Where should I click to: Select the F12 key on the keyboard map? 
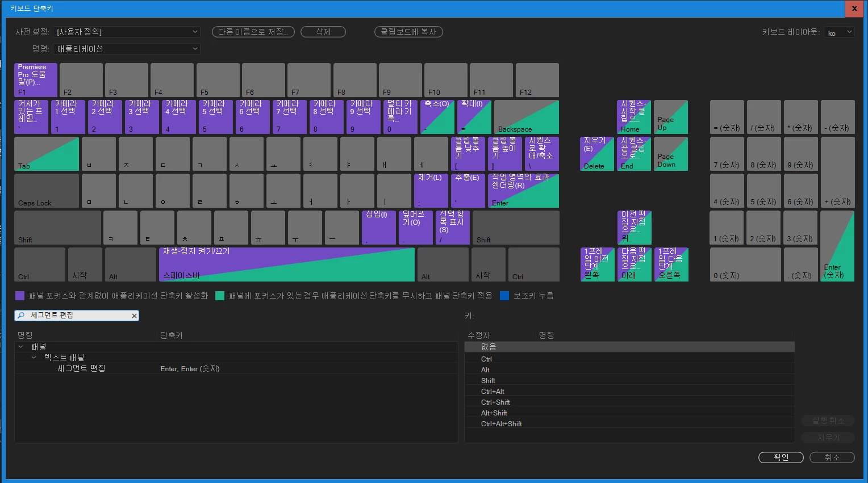[x=537, y=80]
